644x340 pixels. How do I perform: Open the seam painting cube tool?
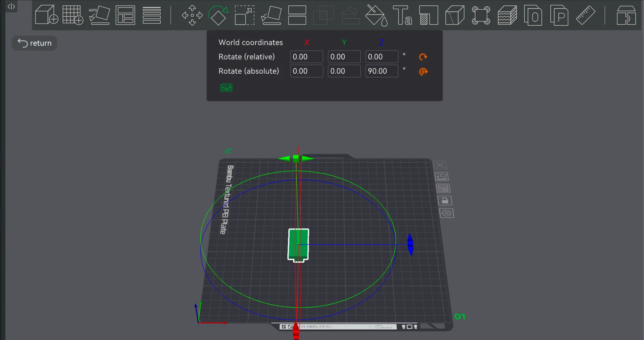pos(455,15)
